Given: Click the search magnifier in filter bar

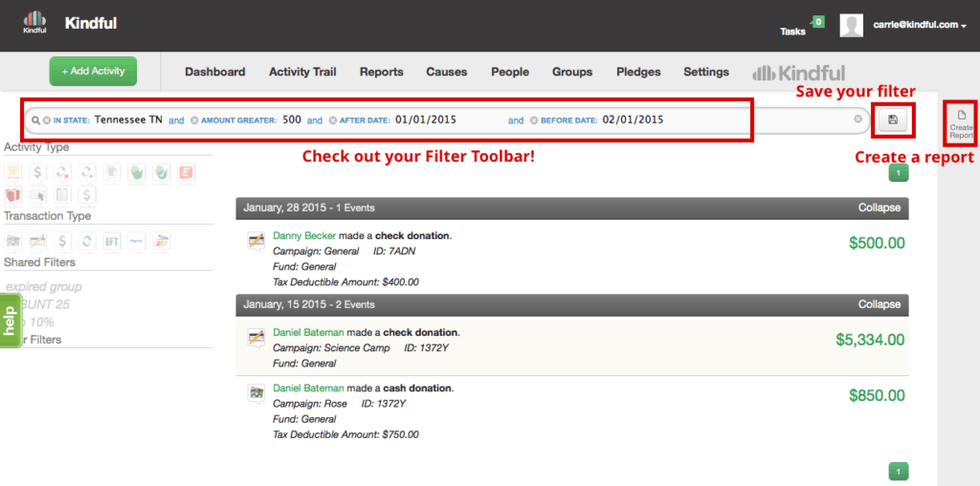Looking at the screenshot, I should point(35,120).
